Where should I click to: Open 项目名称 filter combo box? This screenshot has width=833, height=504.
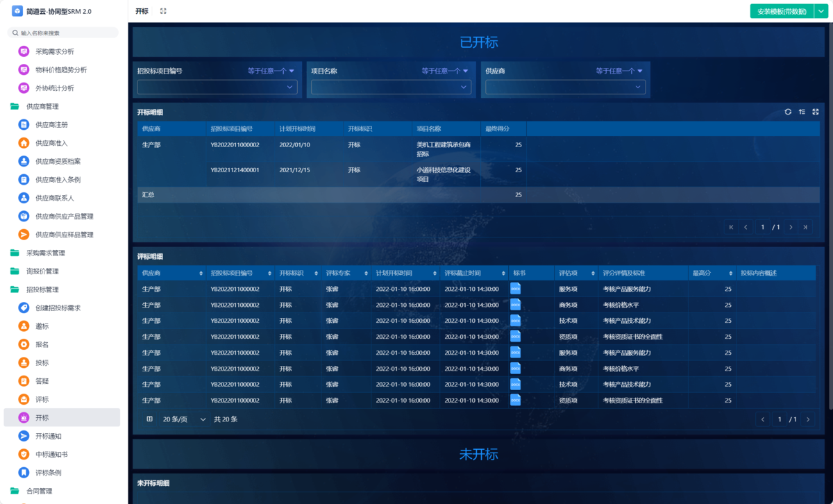pos(392,87)
